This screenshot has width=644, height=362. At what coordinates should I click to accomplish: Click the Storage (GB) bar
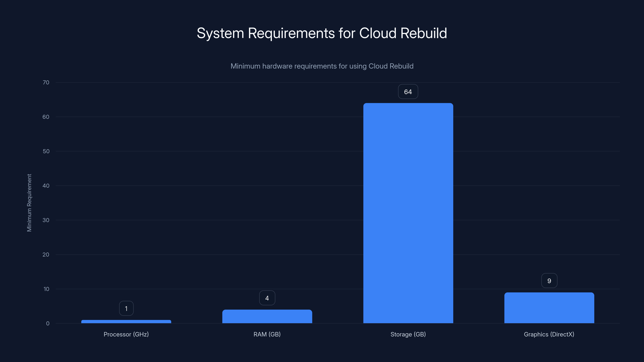(408, 213)
